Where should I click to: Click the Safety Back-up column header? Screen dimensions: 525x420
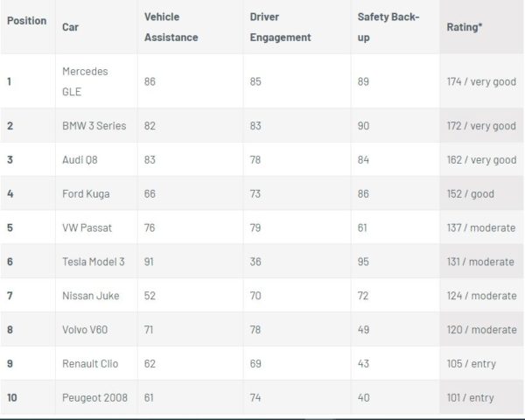pos(388,27)
